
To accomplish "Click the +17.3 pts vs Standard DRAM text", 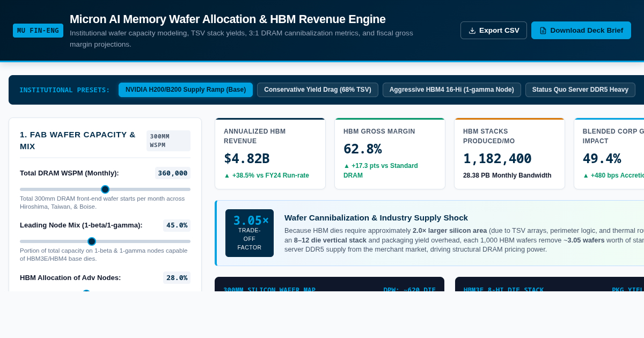I will [380, 171].
